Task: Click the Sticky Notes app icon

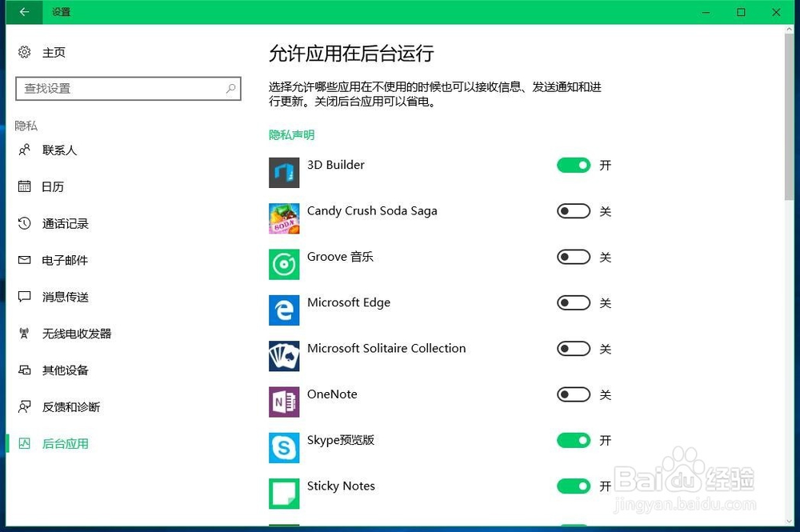Action: coord(284,493)
